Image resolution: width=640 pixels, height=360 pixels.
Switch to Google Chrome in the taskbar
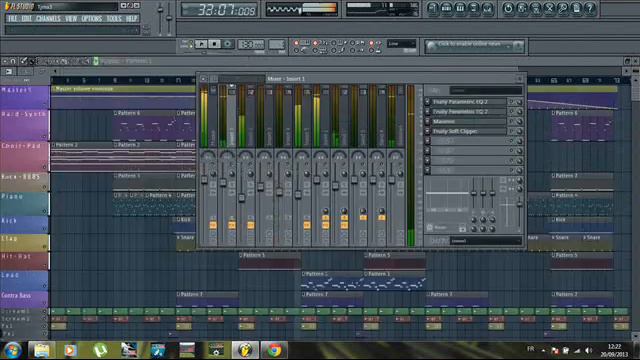(x=274, y=350)
